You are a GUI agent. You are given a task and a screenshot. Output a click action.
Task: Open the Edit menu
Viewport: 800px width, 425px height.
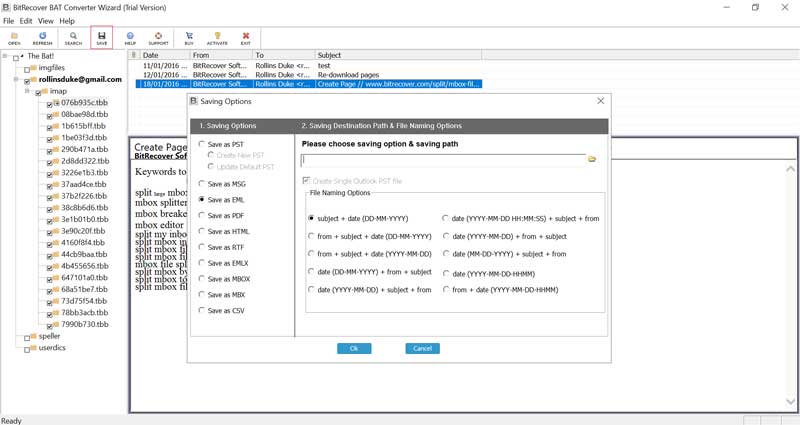coord(26,21)
